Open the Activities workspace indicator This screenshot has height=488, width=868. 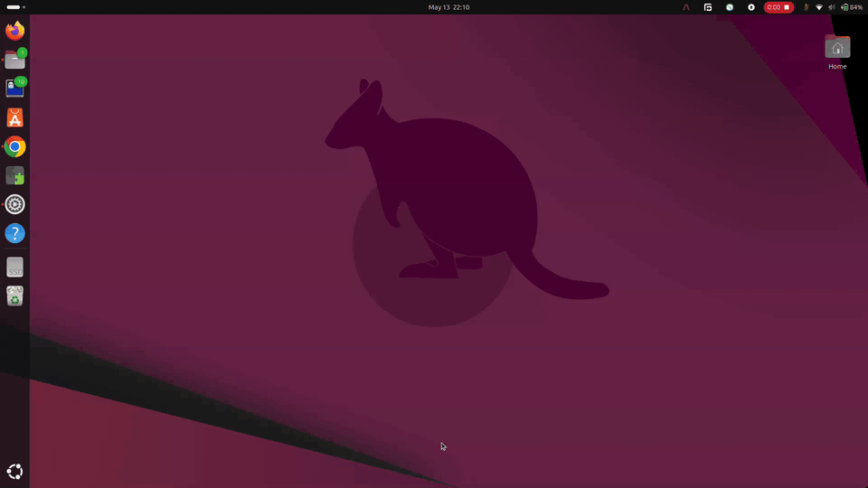pyautogui.click(x=16, y=7)
